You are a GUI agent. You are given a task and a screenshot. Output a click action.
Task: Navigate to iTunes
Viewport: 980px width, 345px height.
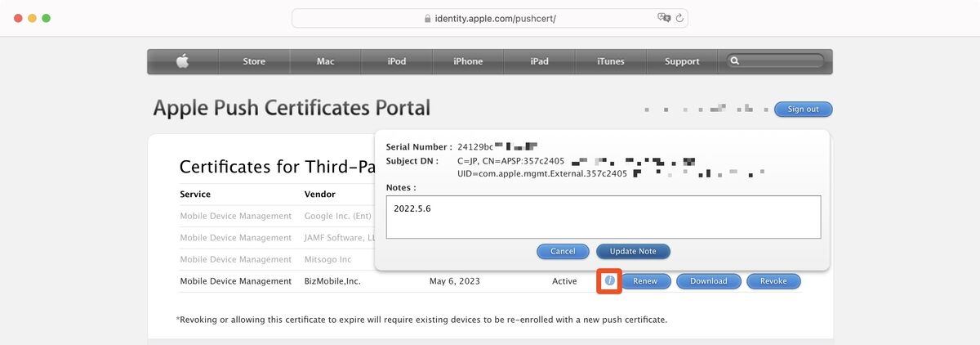tap(610, 61)
